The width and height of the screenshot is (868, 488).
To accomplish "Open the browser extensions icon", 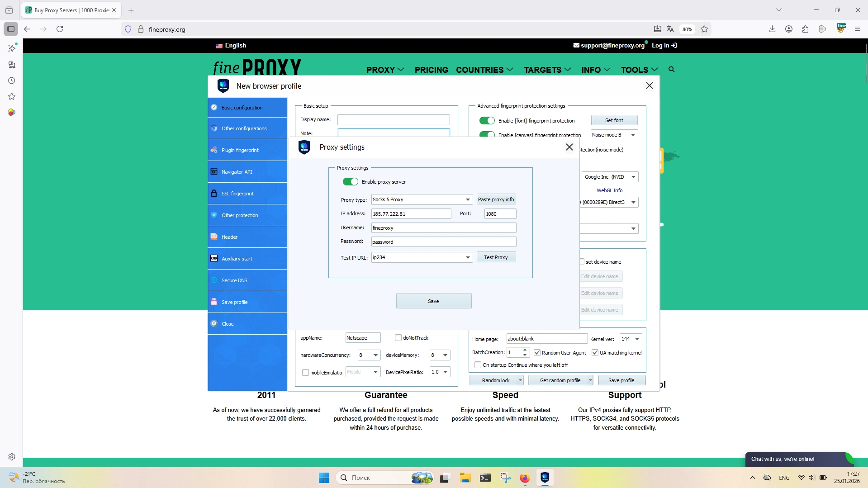I will point(805,29).
